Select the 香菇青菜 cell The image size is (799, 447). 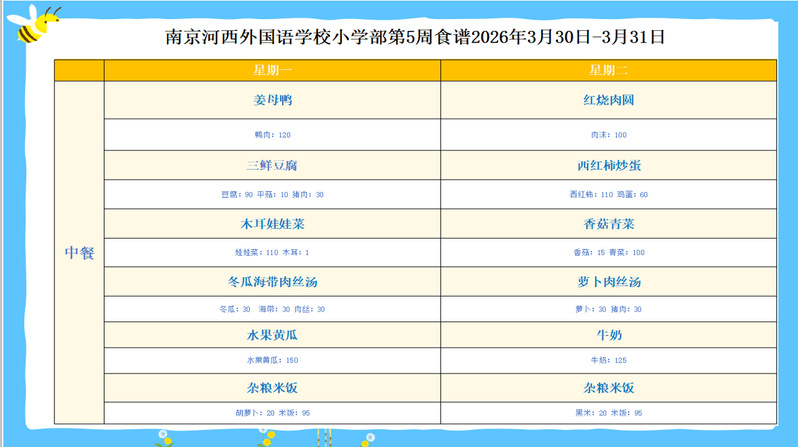click(x=608, y=224)
